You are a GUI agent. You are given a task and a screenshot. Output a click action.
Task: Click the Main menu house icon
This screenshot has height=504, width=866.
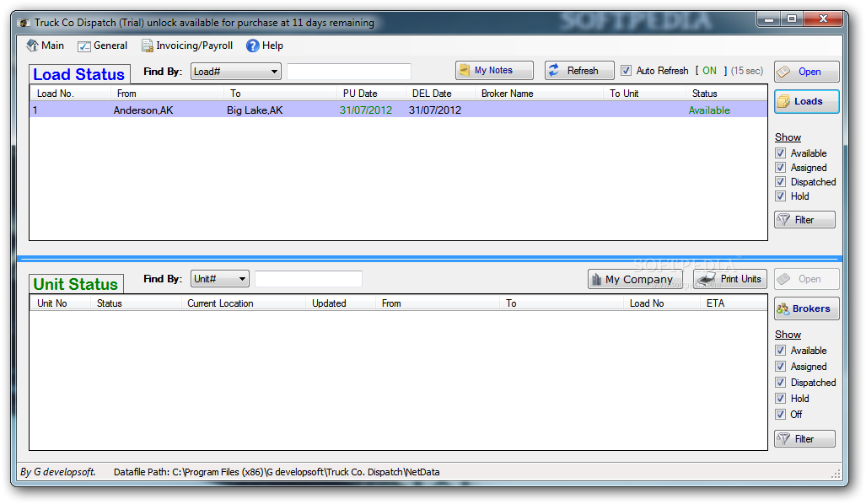[x=33, y=46]
